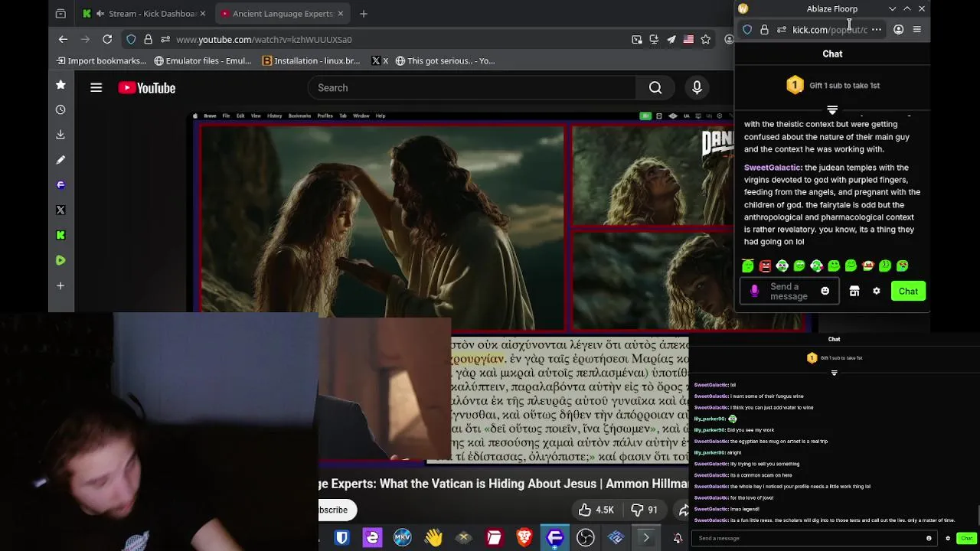Open site permissions icon in popout address bar
The image size is (980, 551).
click(x=782, y=30)
